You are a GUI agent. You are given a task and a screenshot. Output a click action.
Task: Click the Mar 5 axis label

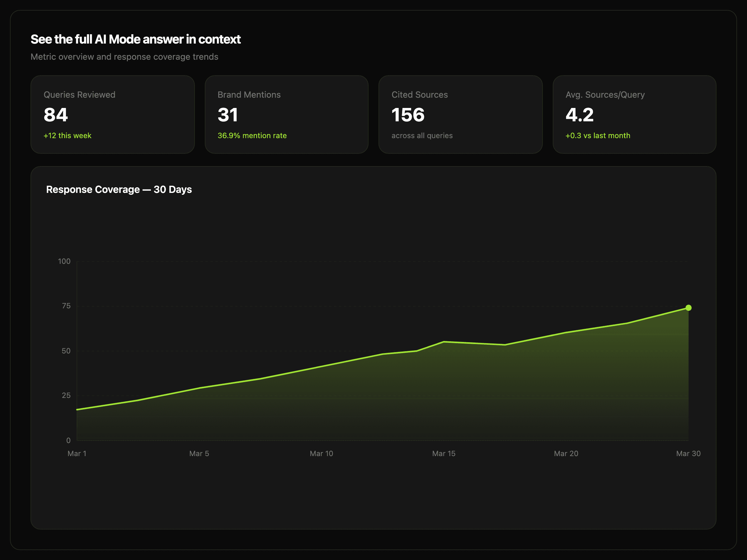[199, 453]
